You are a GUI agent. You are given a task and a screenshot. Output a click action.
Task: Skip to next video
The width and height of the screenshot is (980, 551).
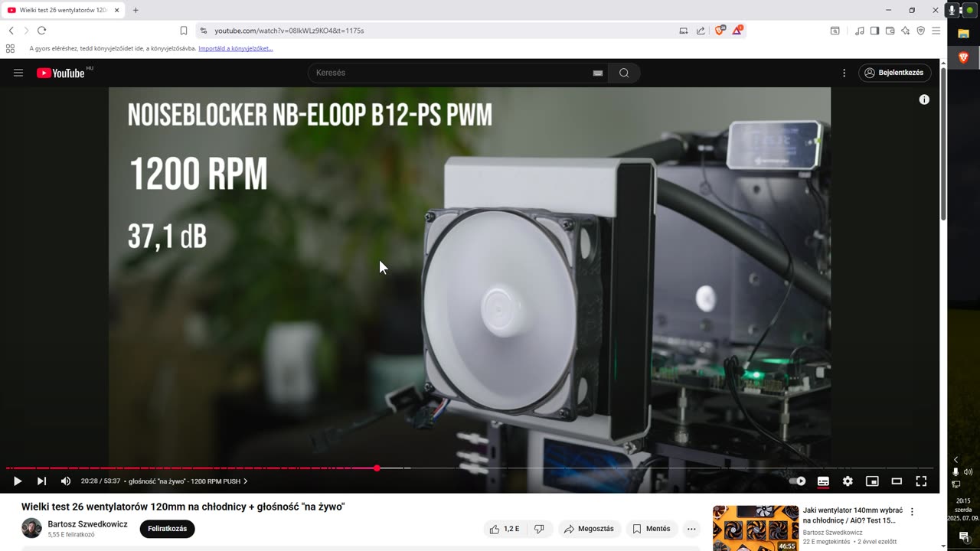tap(41, 481)
